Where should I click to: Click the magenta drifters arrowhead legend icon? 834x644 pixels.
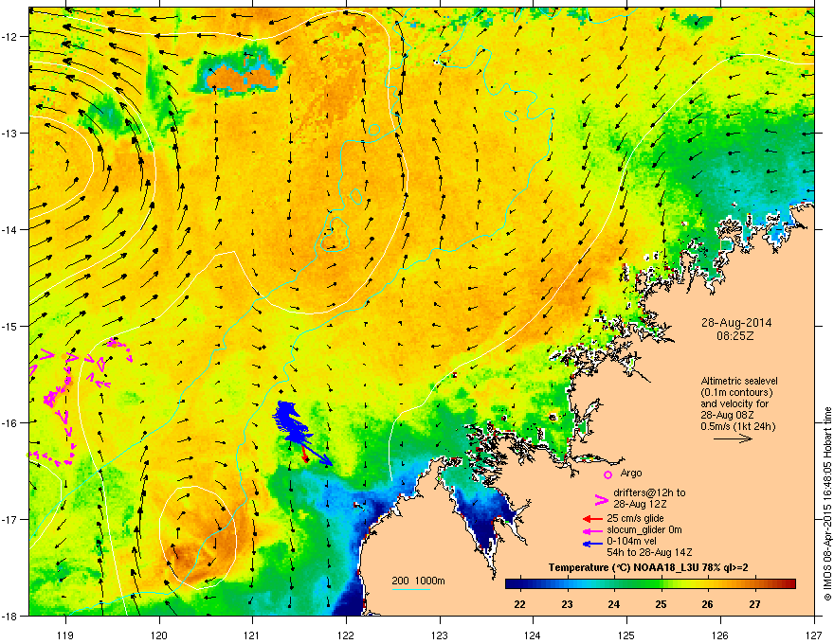pos(602,500)
